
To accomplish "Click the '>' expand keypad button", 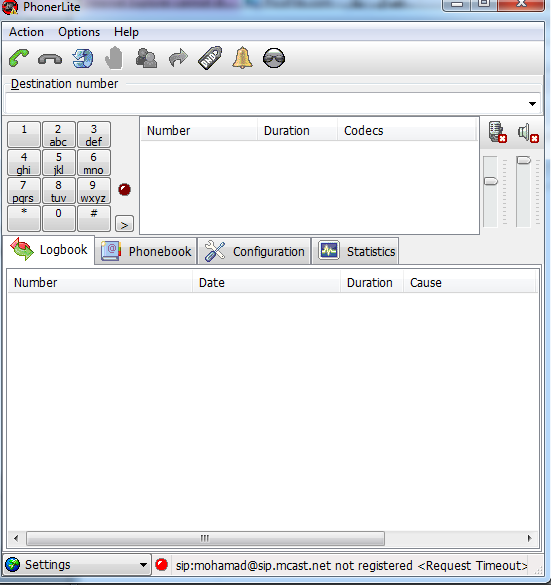I will 124,224.
